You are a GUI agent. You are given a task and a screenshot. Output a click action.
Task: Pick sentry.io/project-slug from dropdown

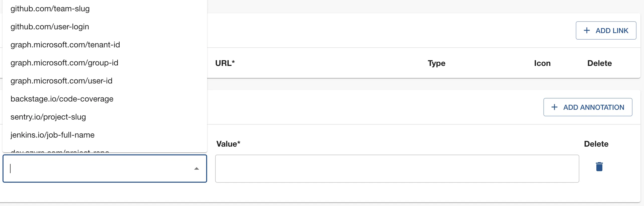[x=48, y=117]
